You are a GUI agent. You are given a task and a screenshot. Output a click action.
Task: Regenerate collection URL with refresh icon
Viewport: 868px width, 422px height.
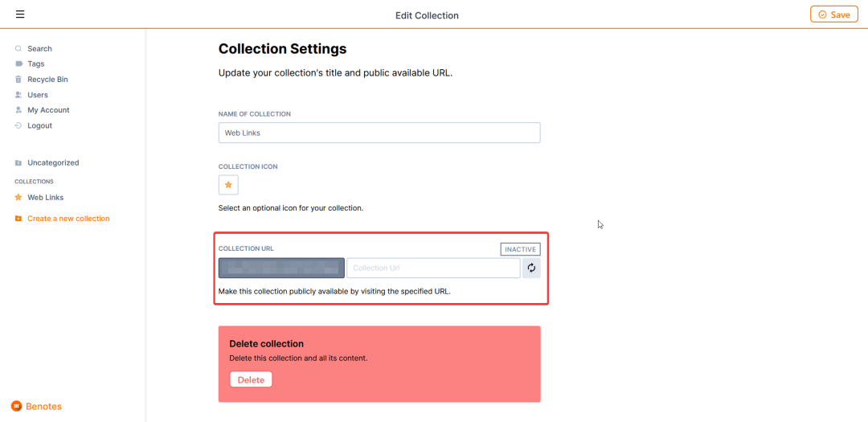[x=531, y=268]
